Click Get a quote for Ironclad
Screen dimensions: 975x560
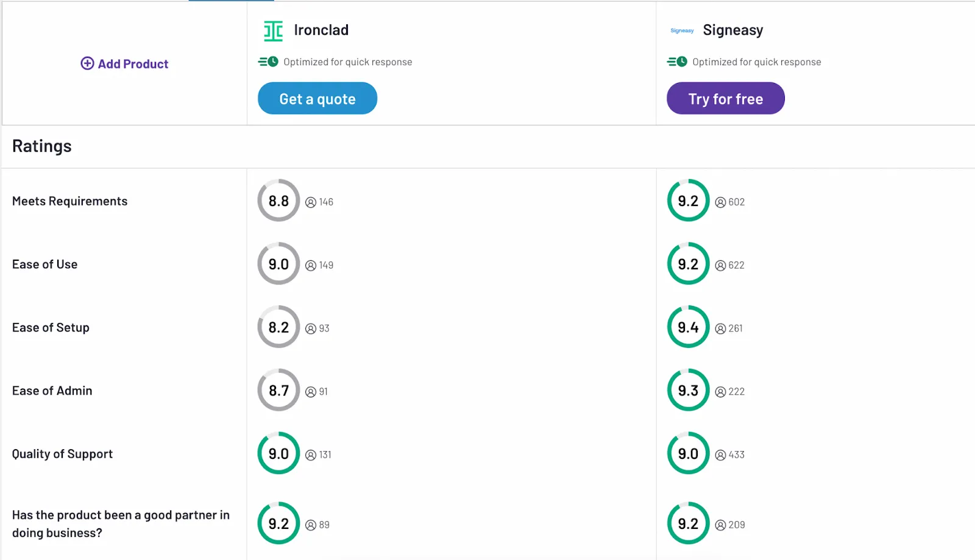point(317,98)
